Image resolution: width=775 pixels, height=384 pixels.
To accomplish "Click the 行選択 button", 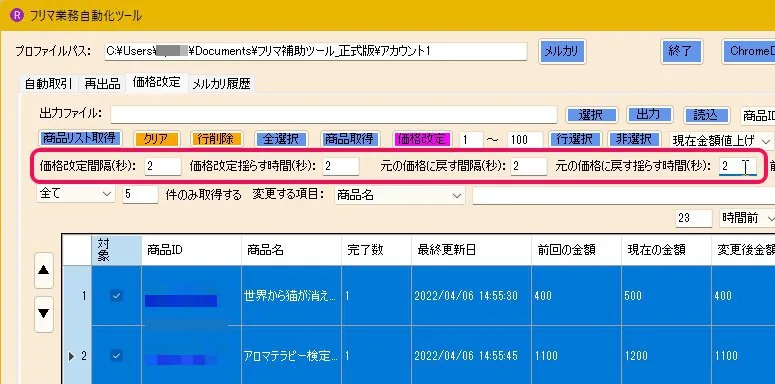I will tap(575, 139).
